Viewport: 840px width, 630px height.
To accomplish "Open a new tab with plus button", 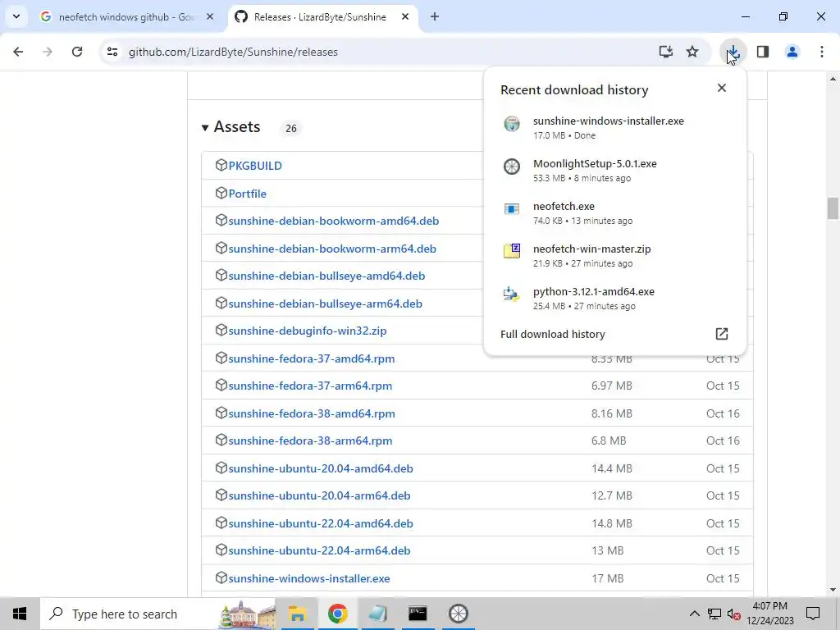I will (435, 17).
